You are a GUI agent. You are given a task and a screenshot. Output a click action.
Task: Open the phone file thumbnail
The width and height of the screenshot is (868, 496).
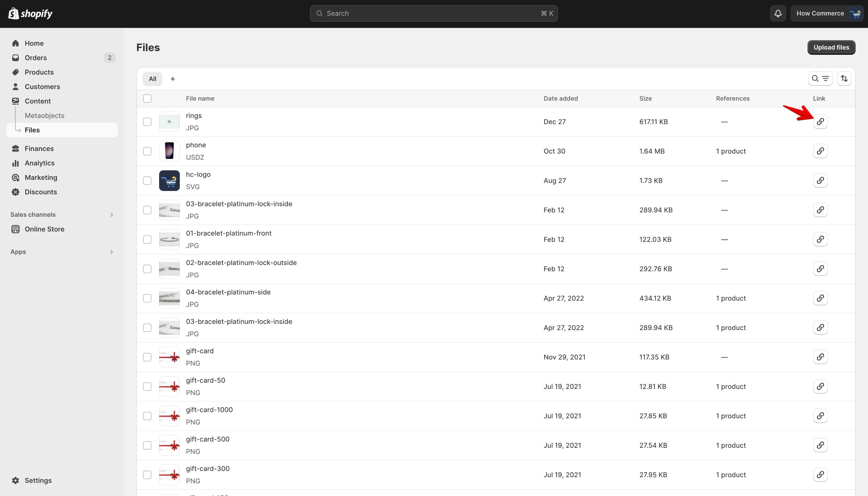click(x=169, y=151)
